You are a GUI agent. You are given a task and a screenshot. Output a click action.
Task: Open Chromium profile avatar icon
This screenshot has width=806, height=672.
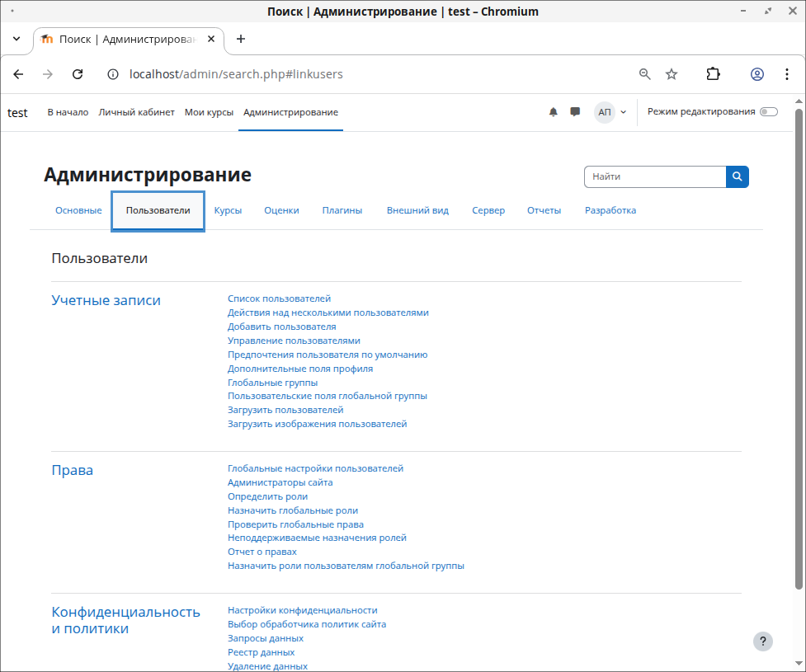tap(757, 74)
